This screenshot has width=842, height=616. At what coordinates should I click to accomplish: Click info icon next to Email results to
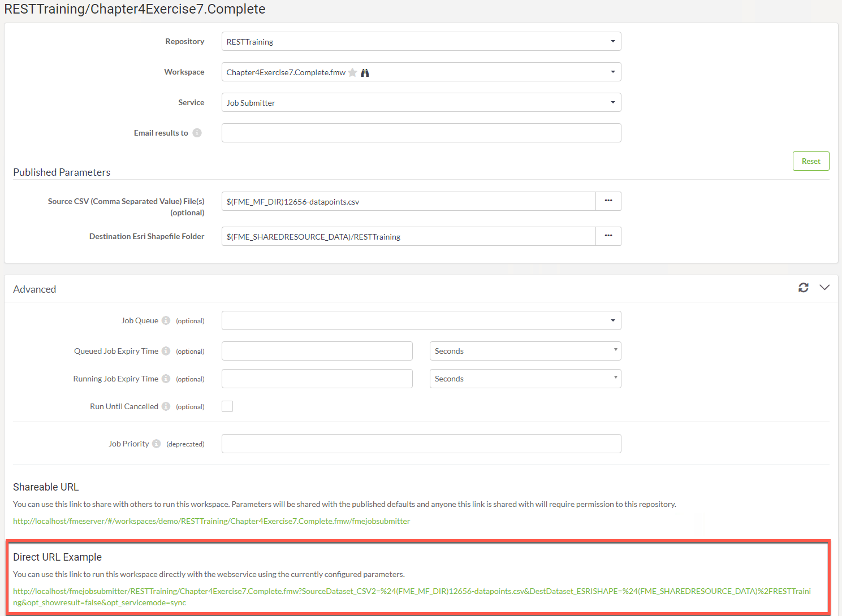pyautogui.click(x=197, y=133)
